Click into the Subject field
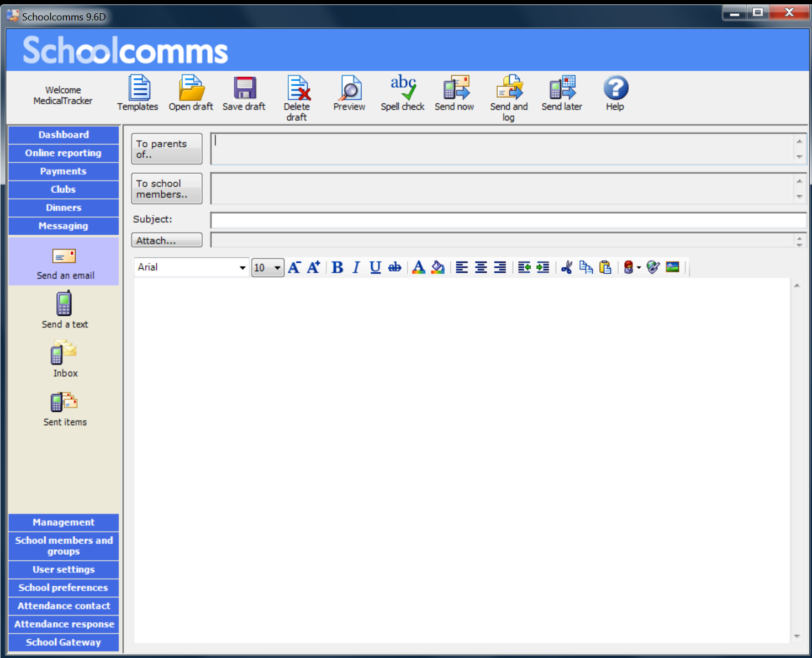This screenshot has height=658, width=812. [x=508, y=220]
